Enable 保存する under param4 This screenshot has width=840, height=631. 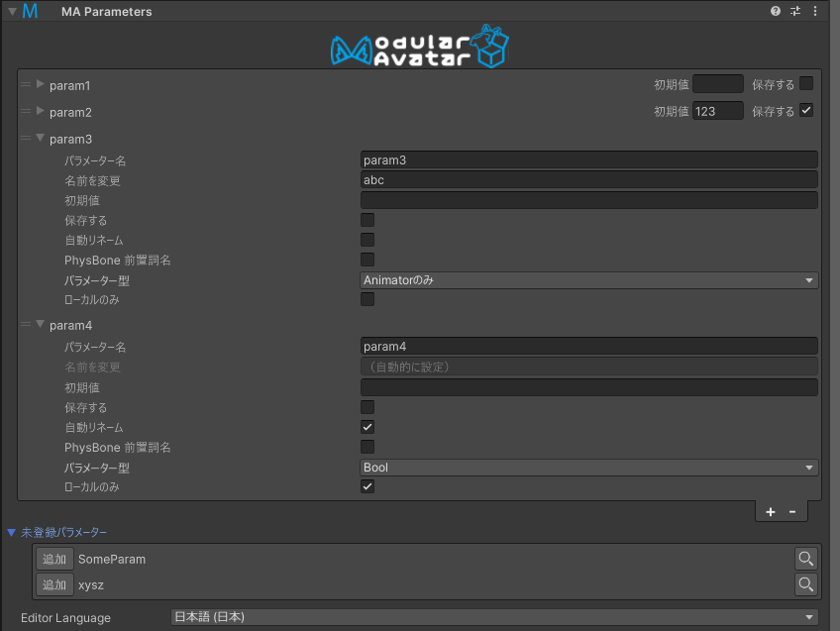click(367, 408)
